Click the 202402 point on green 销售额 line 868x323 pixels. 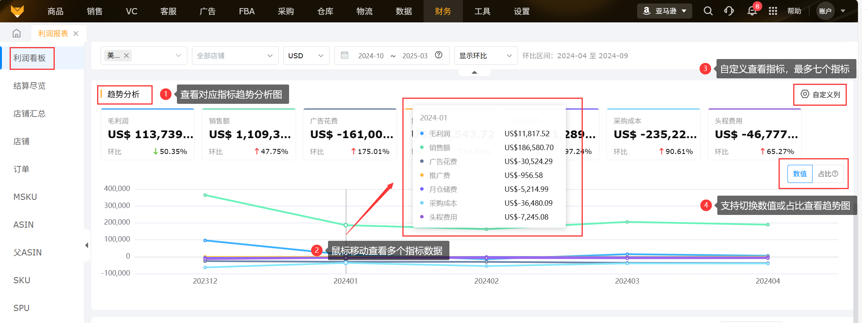486,229
